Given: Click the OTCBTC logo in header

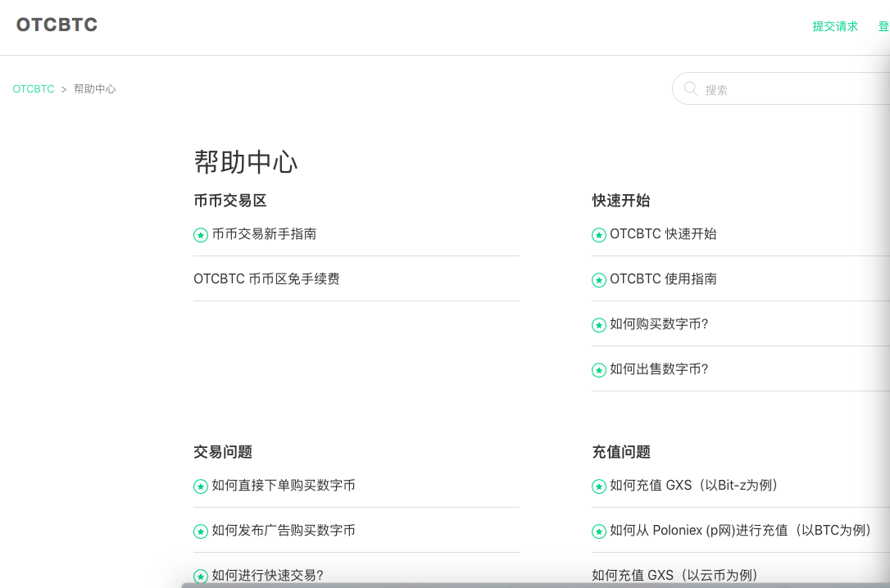Looking at the screenshot, I should point(57,25).
